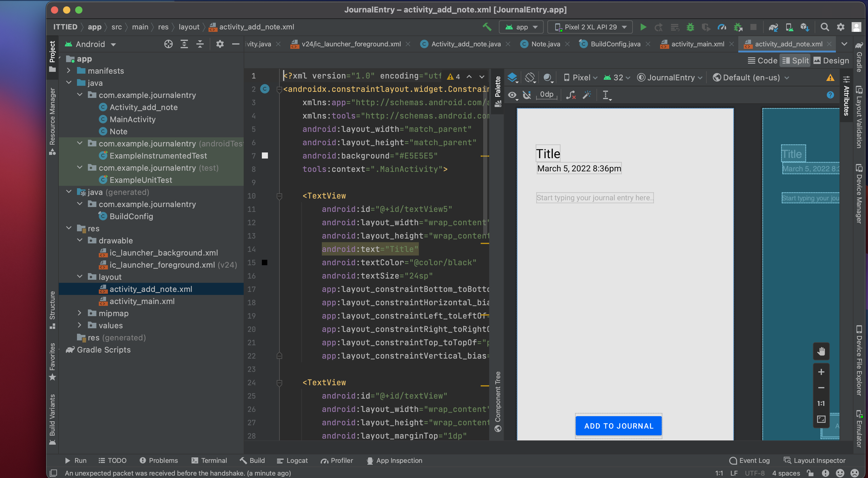Open the Pixel 2 XL API 29 device dropdown
This screenshot has height=478, width=868.
coord(590,27)
